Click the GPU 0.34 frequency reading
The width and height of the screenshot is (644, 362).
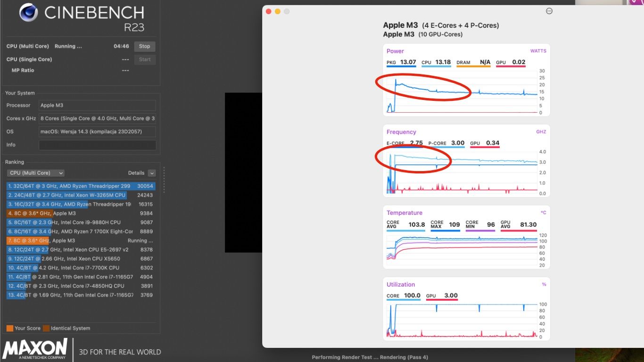(x=485, y=143)
